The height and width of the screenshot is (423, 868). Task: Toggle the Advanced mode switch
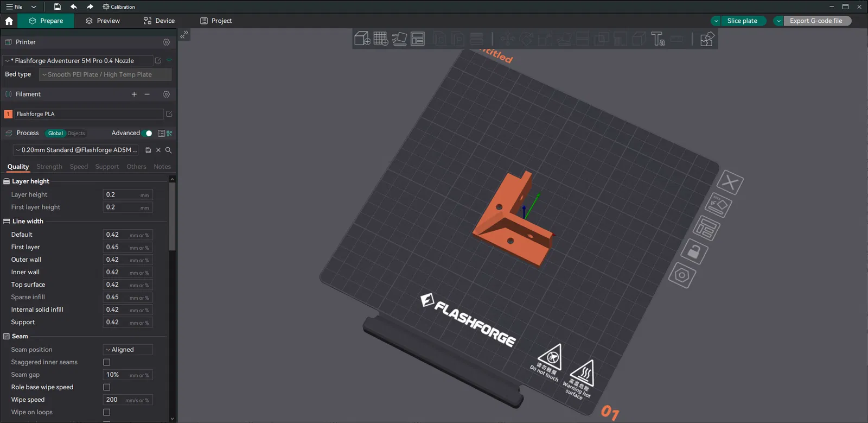click(x=146, y=133)
